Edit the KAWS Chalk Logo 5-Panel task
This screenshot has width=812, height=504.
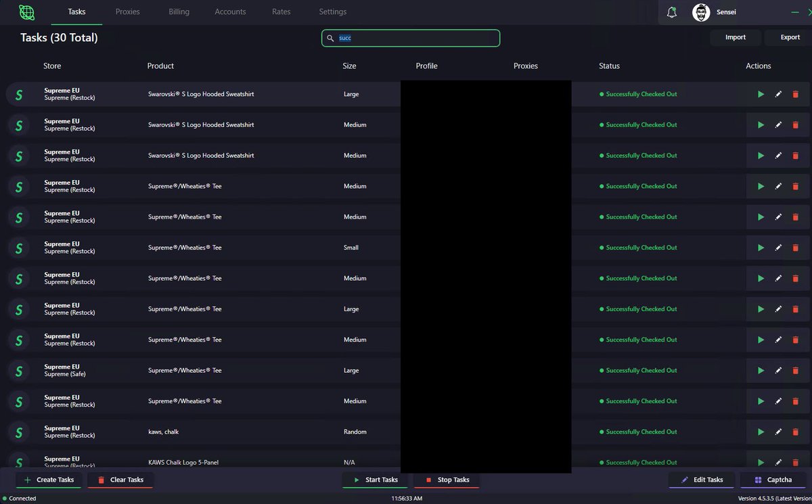[x=778, y=463]
